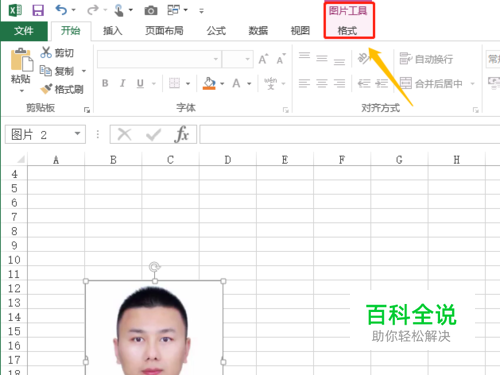
Task: Increase font size with larger A
Action: point(263,59)
